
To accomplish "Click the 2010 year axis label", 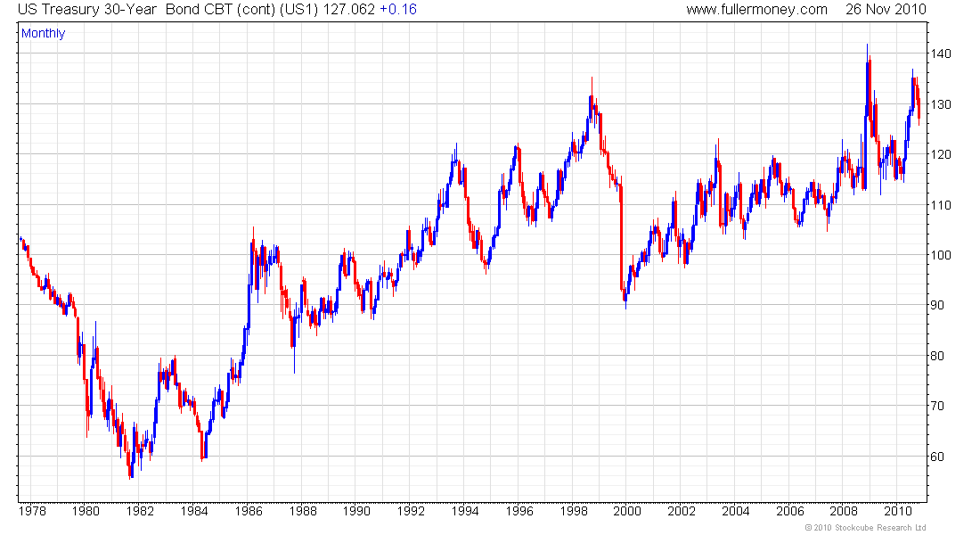I will pyautogui.click(x=898, y=511).
